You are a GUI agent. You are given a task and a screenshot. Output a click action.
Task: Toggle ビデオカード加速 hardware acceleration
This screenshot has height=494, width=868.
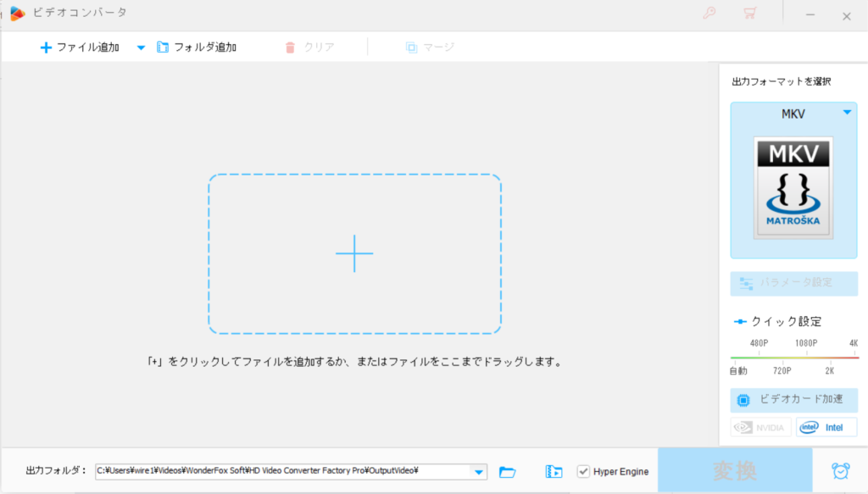[793, 400]
